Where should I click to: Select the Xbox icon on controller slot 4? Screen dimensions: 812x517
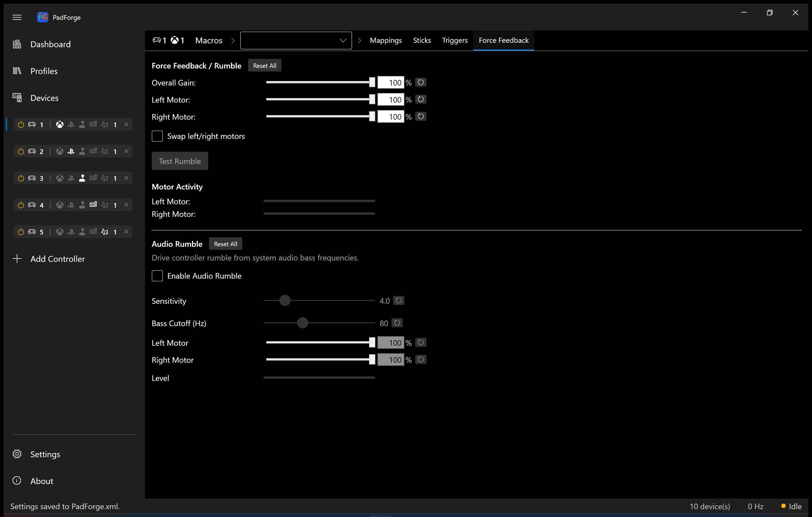pyautogui.click(x=60, y=205)
